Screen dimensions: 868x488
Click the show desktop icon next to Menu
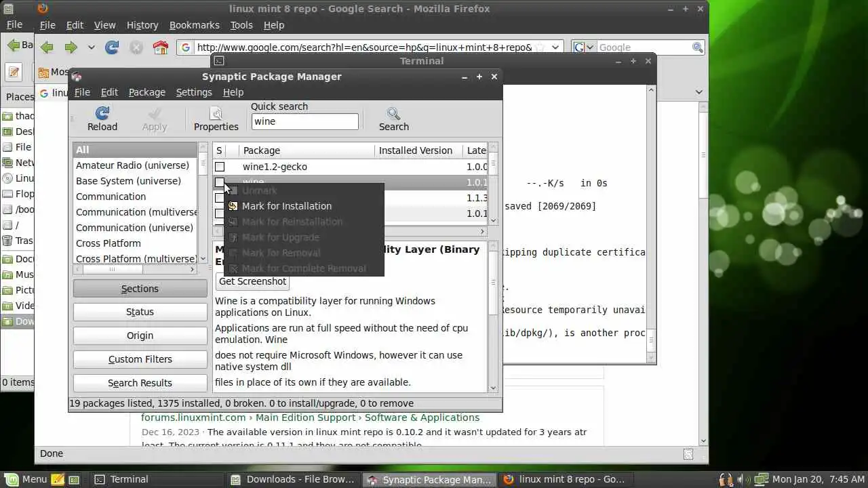[x=74, y=479]
